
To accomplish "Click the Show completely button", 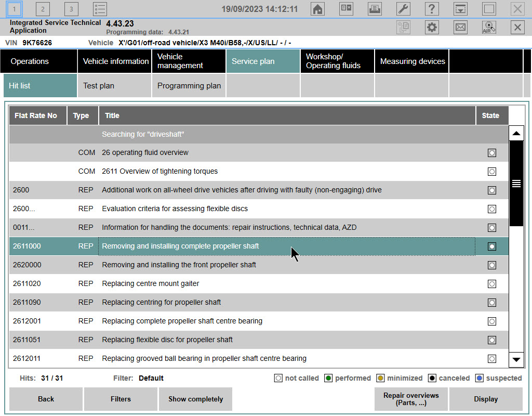I will pos(195,399).
